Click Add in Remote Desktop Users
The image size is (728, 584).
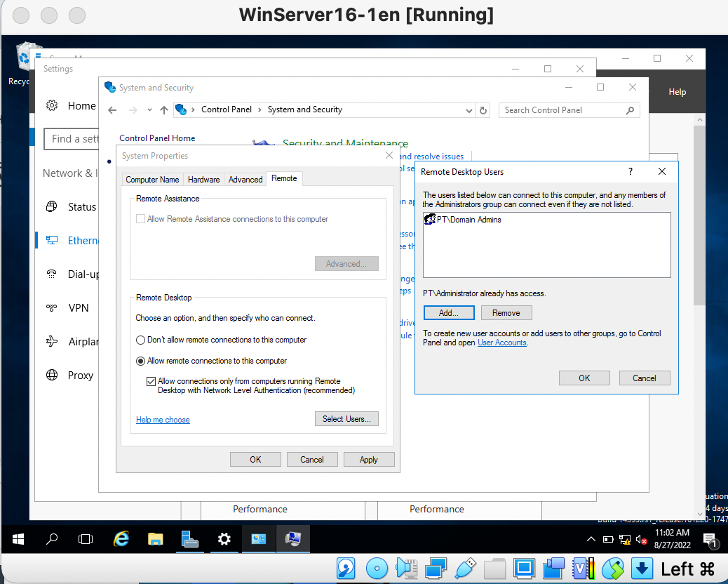pos(448,312)
